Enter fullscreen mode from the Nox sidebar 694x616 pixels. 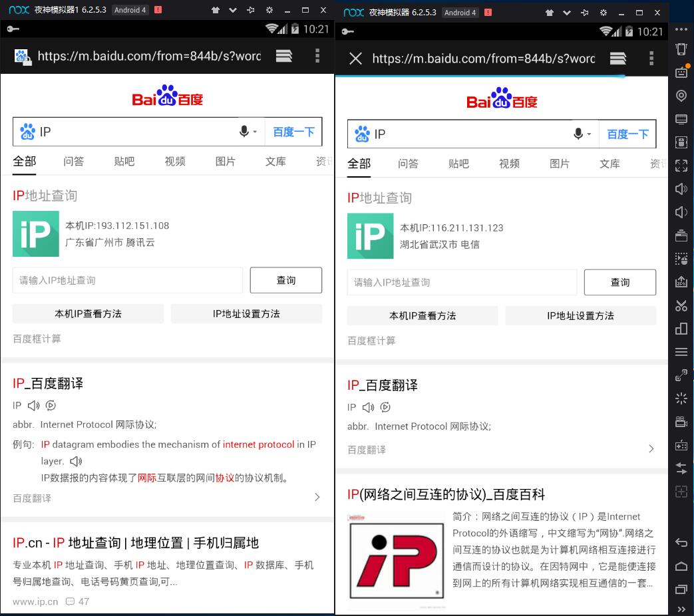681,166
